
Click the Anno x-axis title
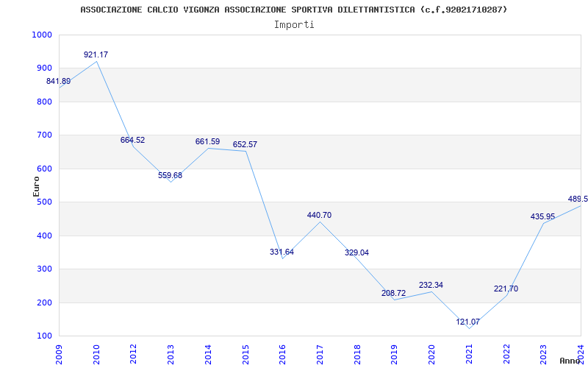click(x=570, y=361)
